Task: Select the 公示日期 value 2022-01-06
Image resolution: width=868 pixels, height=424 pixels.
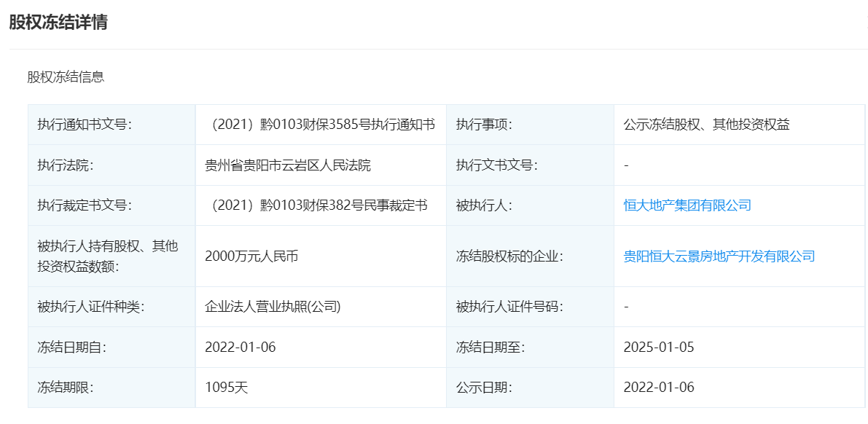Action: pos(659,387)
